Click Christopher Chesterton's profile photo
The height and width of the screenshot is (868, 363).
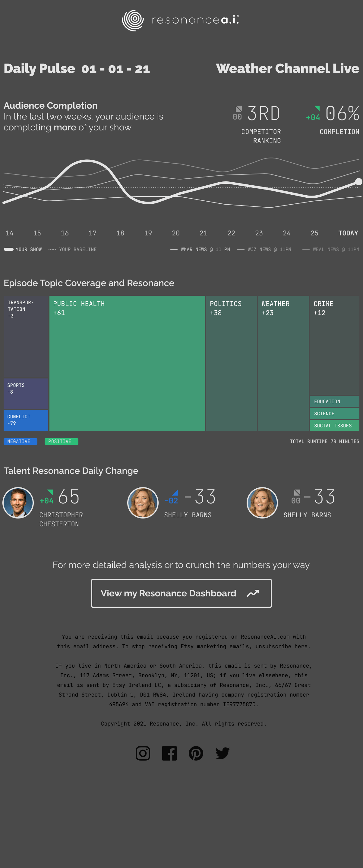[x=18, y=503]
